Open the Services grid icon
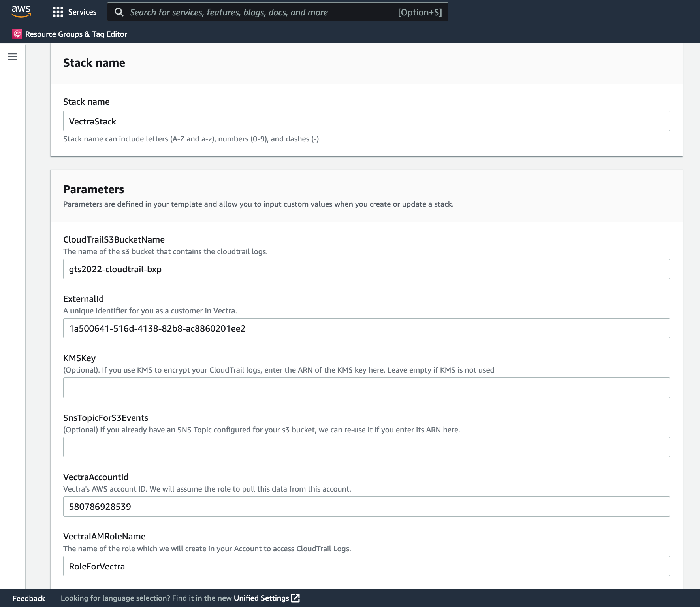This screenshot has width=700, height=607. [x=58, y=12]
